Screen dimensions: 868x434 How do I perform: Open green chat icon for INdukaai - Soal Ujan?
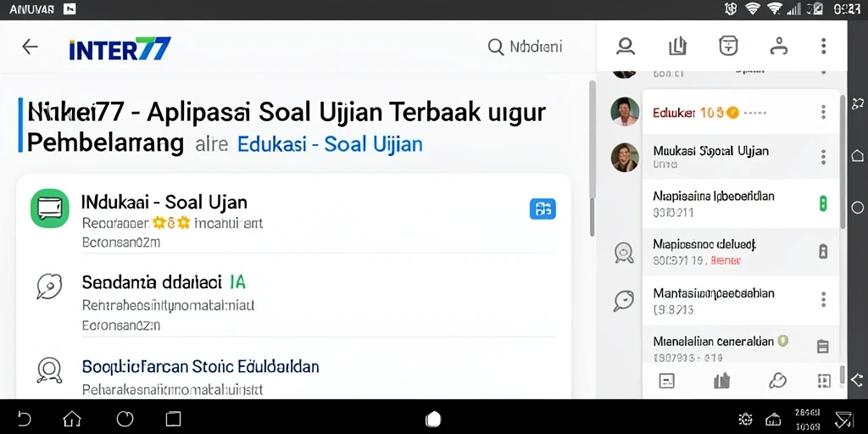click(x=50, y=209)
